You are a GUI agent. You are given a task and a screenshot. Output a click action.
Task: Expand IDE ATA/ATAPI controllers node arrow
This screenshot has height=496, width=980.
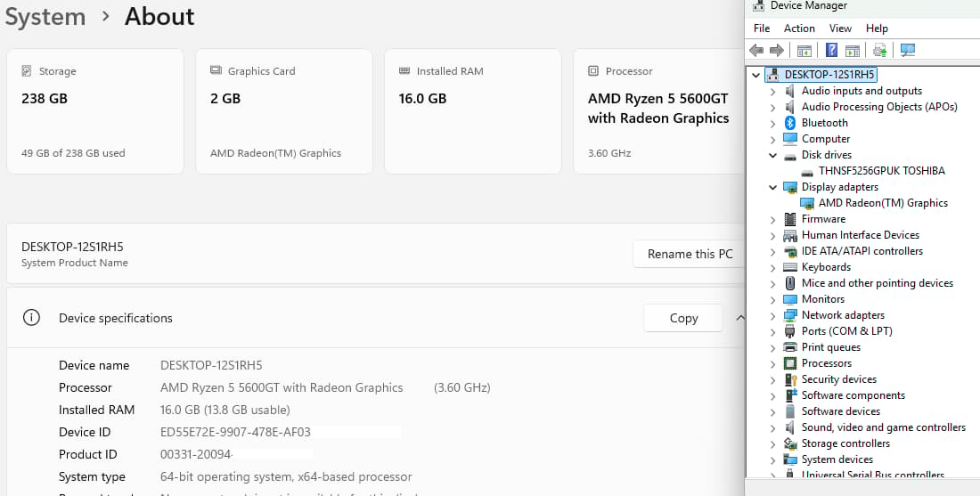[x=773, y=252]
